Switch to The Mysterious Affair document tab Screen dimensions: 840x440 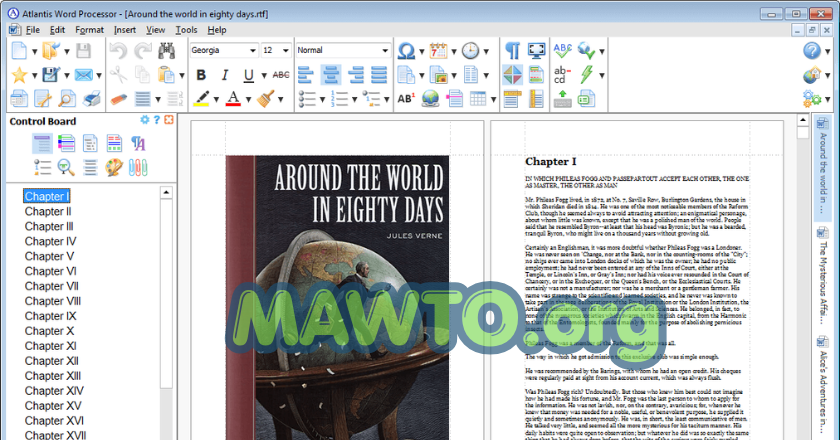(822, 275)
